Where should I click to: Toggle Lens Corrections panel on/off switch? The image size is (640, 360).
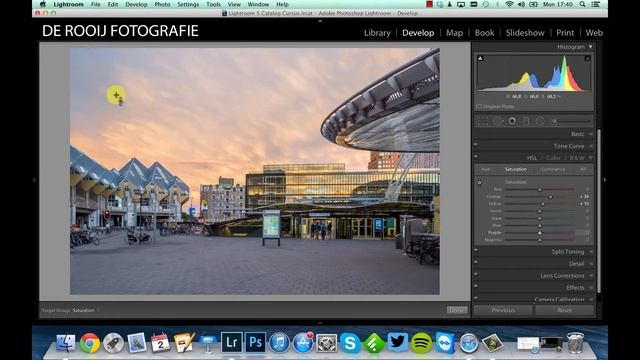coord(476,274)
